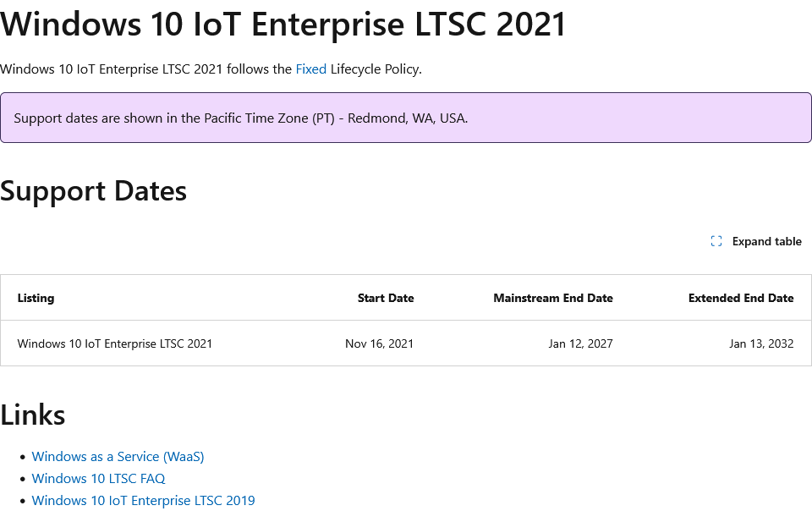Screen dimensions: 812x511
Task: Select the Jan 12, 2027 mainstream end cell
Action: (581, 343)
